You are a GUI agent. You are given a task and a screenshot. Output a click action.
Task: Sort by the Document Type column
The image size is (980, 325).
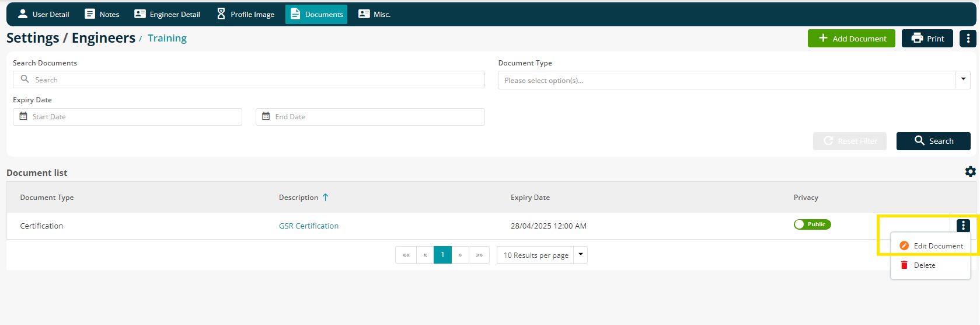coord(47,198)
